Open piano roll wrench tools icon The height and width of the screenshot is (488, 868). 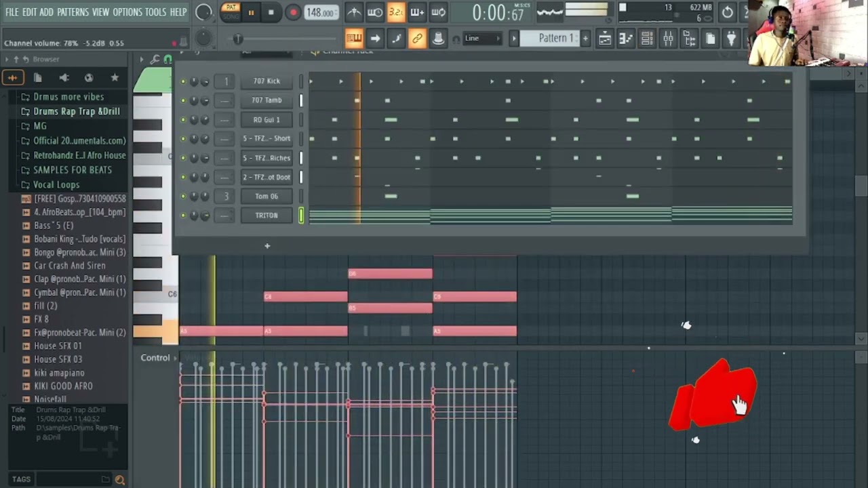tap(155, 60)
